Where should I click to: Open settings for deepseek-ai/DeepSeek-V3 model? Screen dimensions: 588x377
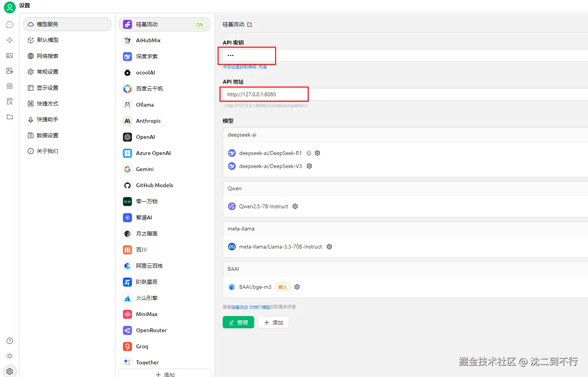[x=309, y=166]
